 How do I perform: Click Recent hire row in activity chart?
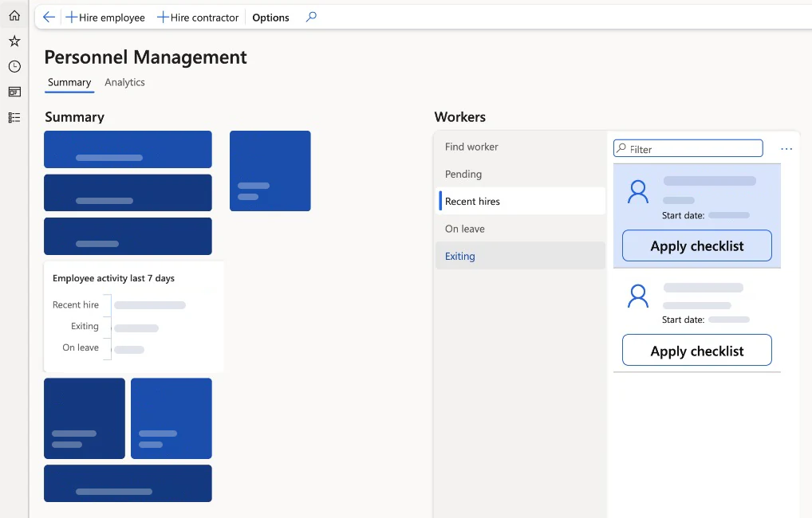(x=119, y=304)
